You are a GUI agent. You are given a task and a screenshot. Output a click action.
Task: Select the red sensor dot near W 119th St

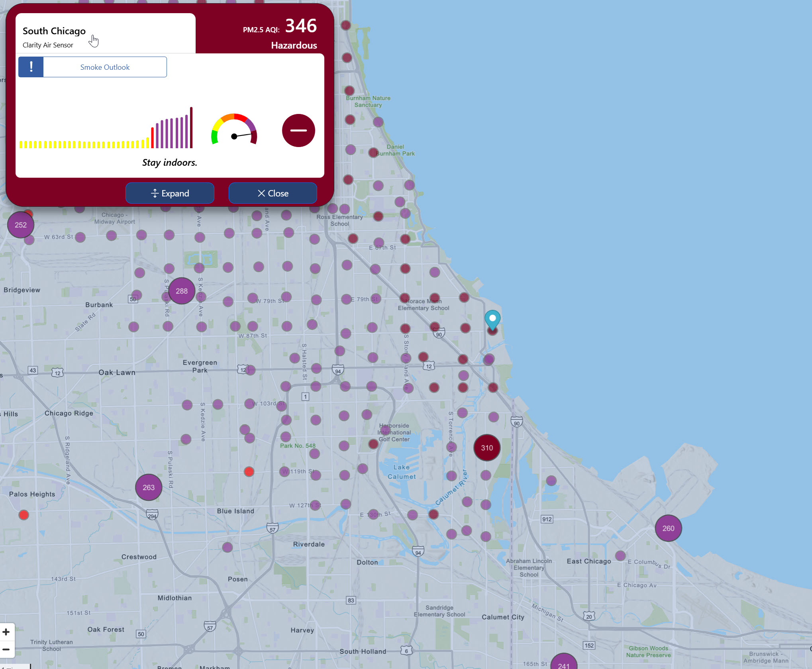(x=249, y=472)
